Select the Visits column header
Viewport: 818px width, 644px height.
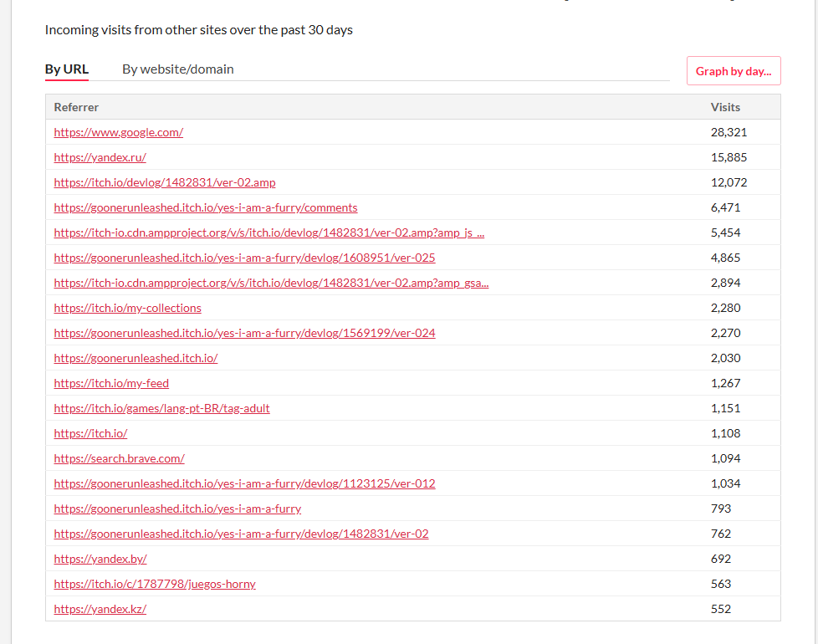[x=725, y=107]
